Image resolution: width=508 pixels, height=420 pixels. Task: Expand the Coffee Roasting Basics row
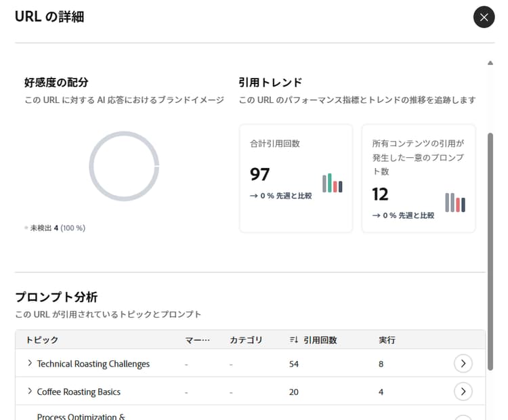30,392
